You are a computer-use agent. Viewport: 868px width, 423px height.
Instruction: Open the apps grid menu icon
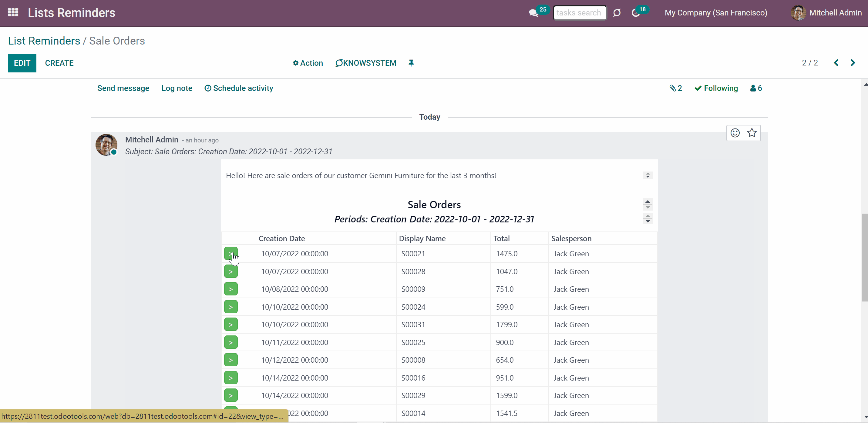(x=13, y=13)
